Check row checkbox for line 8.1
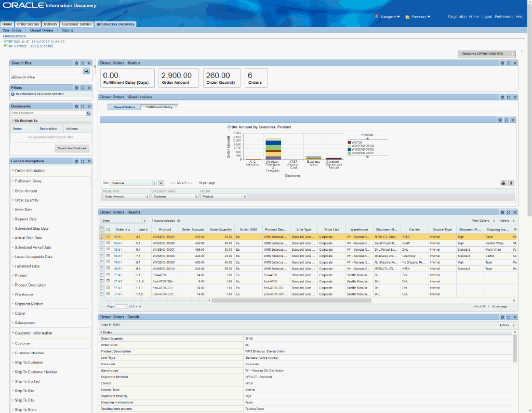532x413 pixels. (x=101, y=262)
